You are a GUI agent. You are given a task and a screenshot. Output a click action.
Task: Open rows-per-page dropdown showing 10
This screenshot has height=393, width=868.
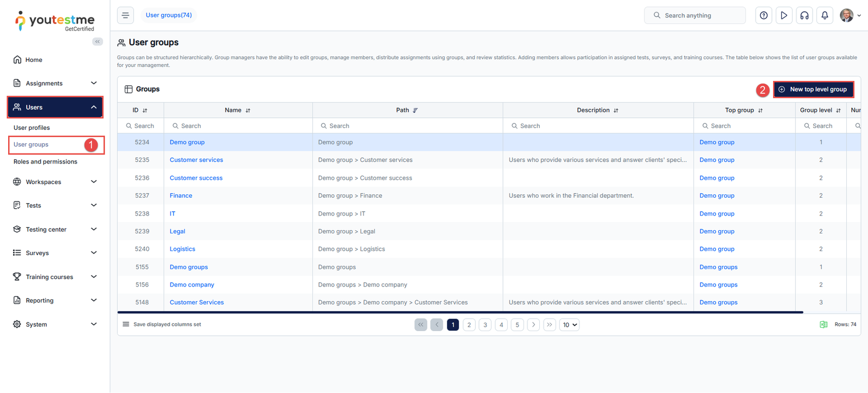coord(569,325)
